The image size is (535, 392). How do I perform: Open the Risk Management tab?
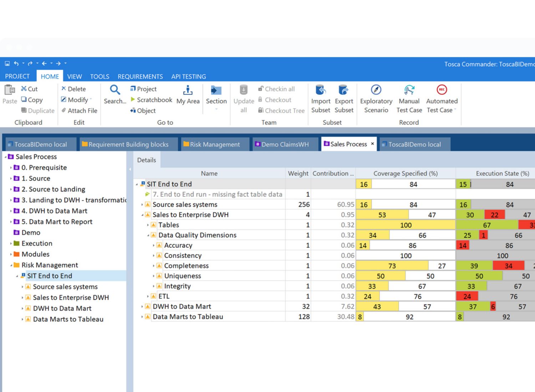214,144
